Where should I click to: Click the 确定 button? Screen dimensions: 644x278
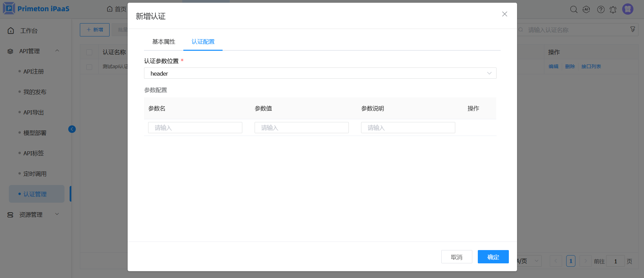[493, 257]
